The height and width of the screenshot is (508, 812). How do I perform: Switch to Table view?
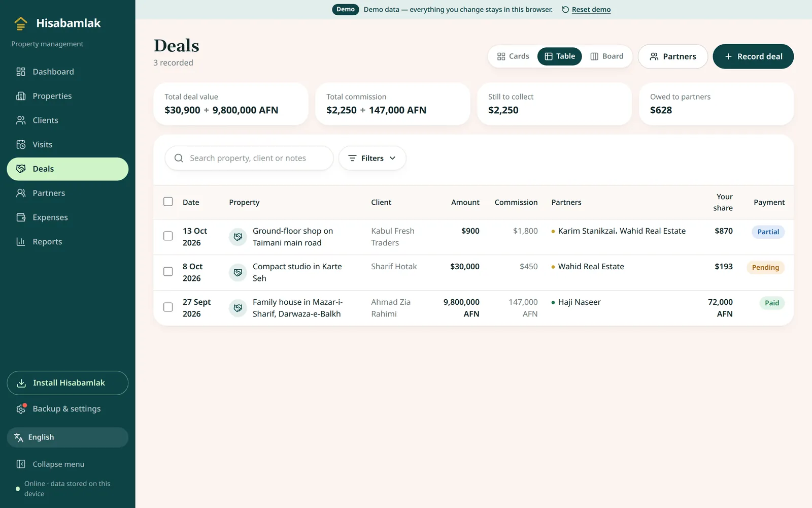tap(560, 56)
